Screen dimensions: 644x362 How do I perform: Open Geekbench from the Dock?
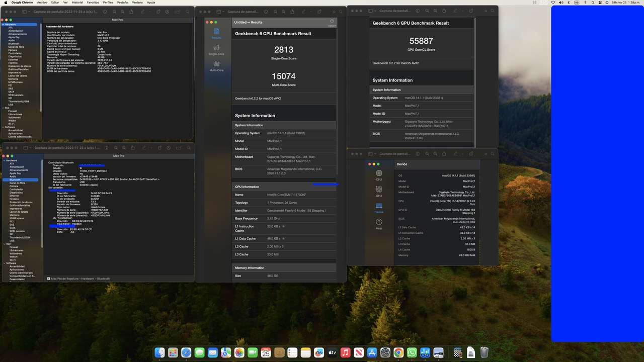pos(425,352)
